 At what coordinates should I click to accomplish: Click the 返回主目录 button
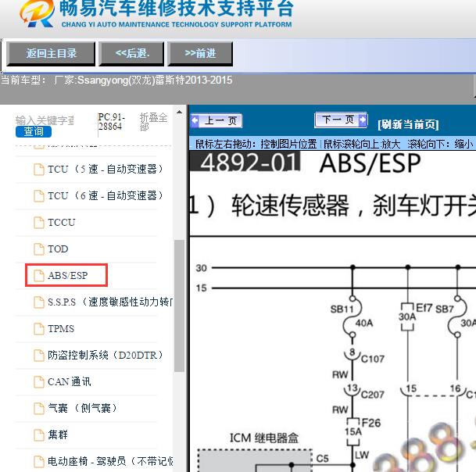(51, 54)
